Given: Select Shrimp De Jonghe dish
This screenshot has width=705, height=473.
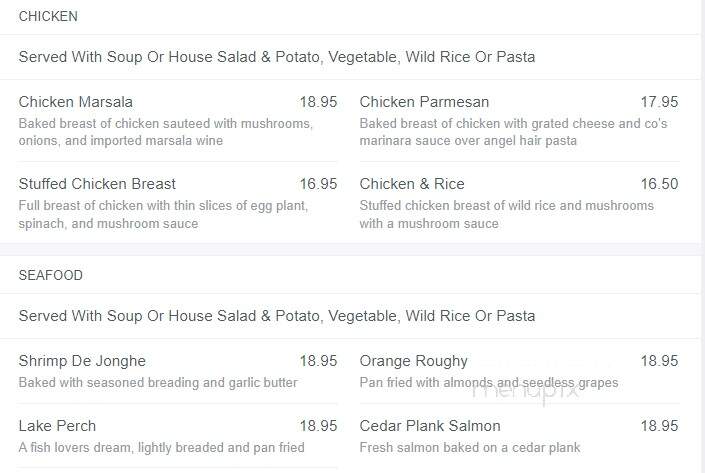Looking at the screenshot, I should point(82,361).
